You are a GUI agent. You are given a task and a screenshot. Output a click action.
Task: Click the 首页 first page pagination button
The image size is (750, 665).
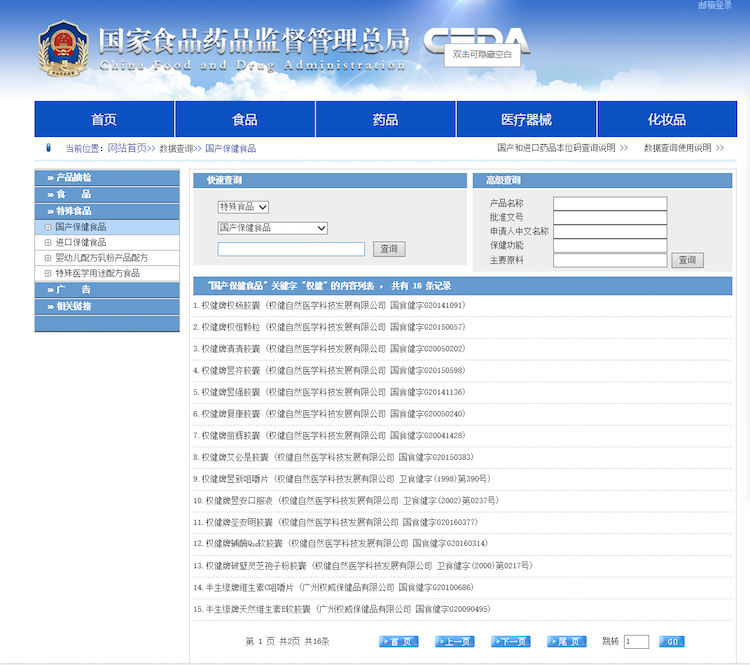click(398, 641)
